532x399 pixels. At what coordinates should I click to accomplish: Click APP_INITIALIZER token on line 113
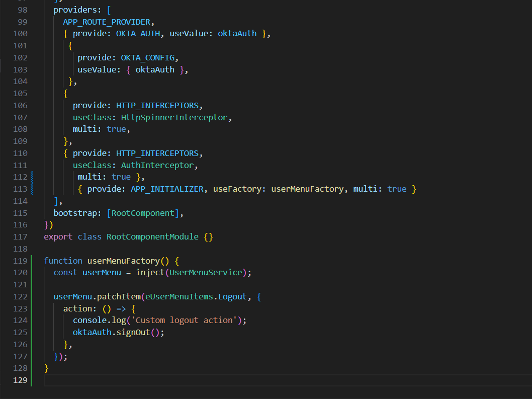(167, 189)
